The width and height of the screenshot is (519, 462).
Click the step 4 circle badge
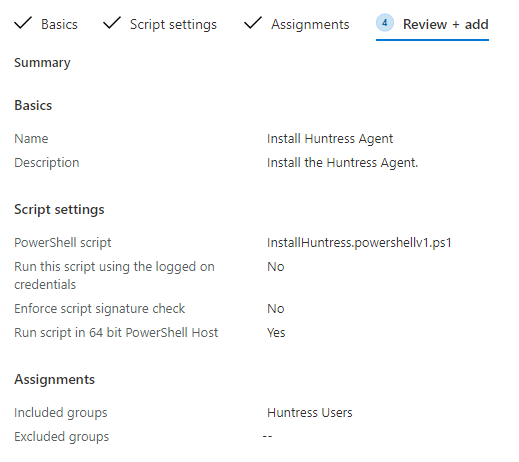click(x=385, y=23)
